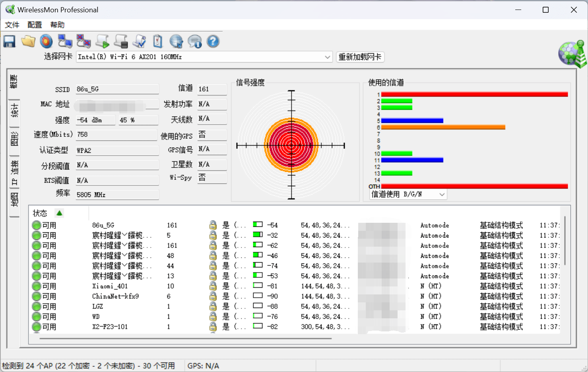
Task: Stop logging with the black square scroll icon
Action: coord(121,41)
